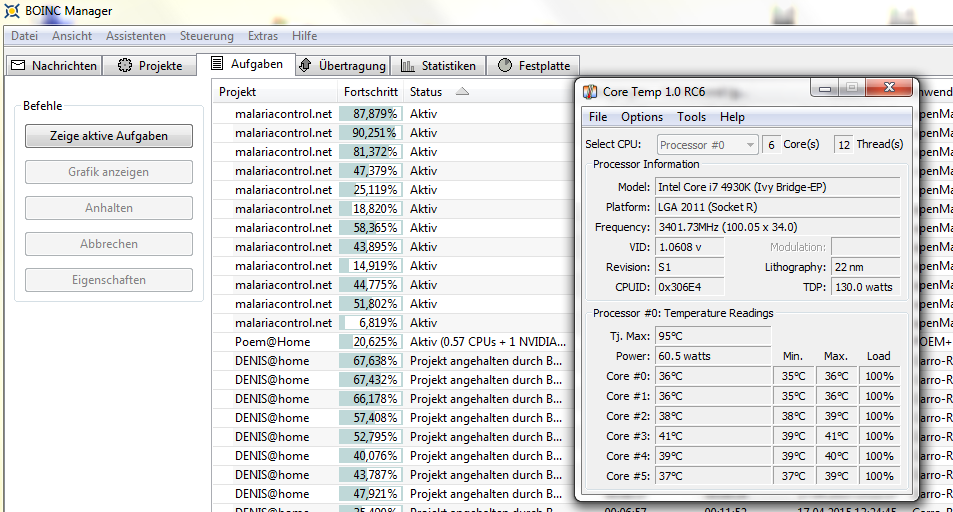Screen dimensions: 953x512
Task: Switch to the Statistiken tab
Action: click(438, 65)
